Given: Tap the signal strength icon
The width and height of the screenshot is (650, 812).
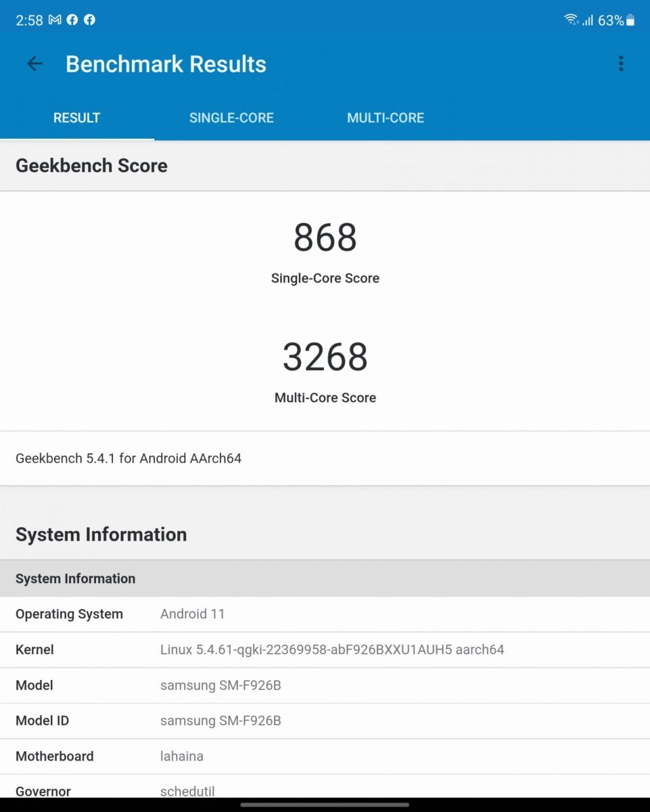Looking at the screenshot, I should (588, 20).
